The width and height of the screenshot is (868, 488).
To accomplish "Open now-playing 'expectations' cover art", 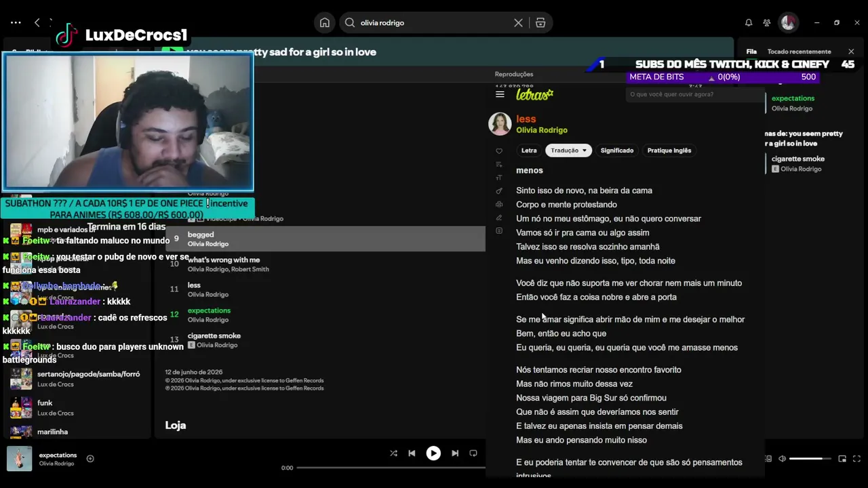I will 20,459.
